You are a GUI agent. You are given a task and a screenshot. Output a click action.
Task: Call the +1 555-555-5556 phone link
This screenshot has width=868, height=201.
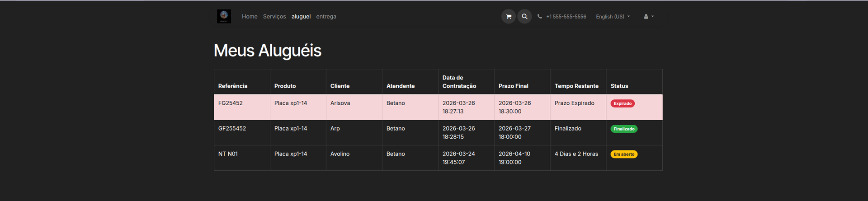[566, 17]
